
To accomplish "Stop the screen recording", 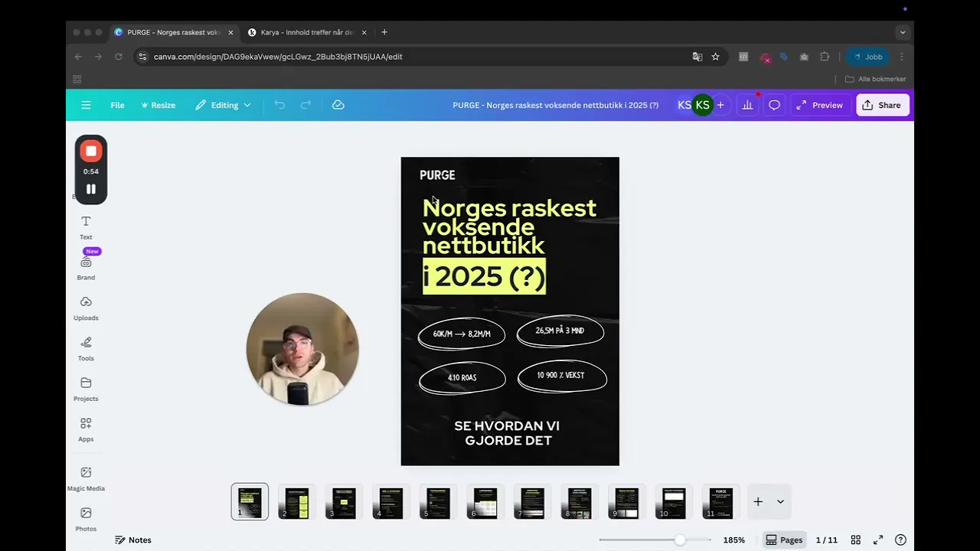I will click(91, 152).
